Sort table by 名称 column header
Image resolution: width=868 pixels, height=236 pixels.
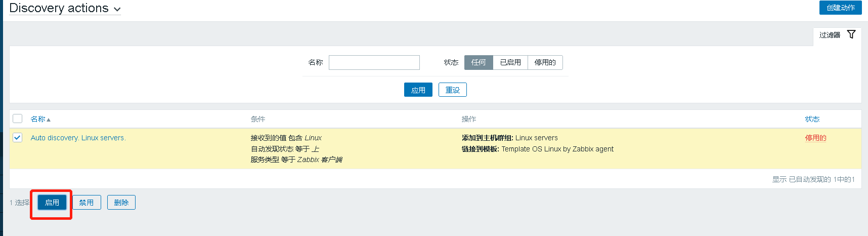click(x=38, y=119)
